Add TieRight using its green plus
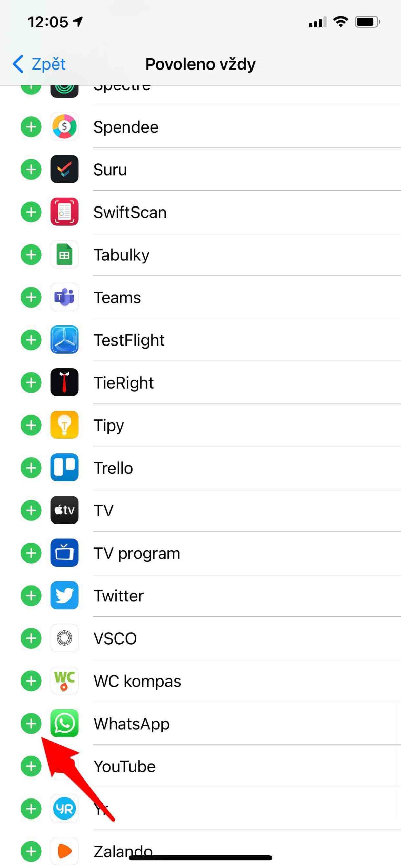Viewport: 401px width, 868px height. 31,382
